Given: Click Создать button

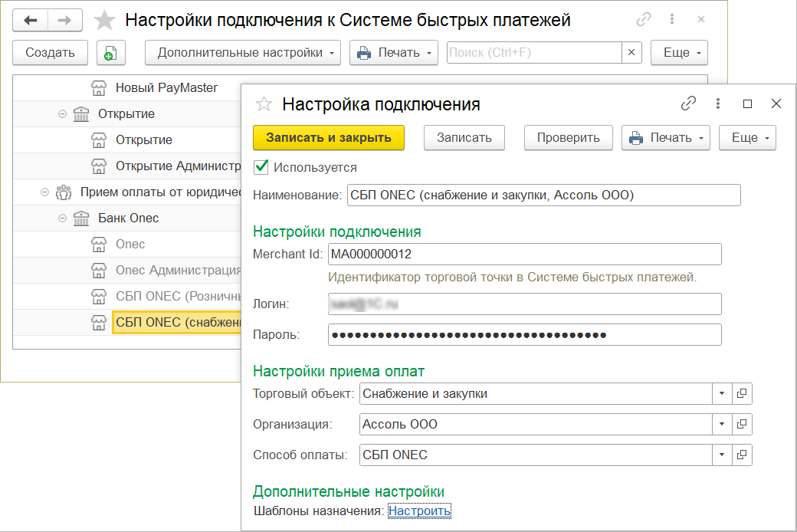Looking at the screenshot, I should point(51,53).
